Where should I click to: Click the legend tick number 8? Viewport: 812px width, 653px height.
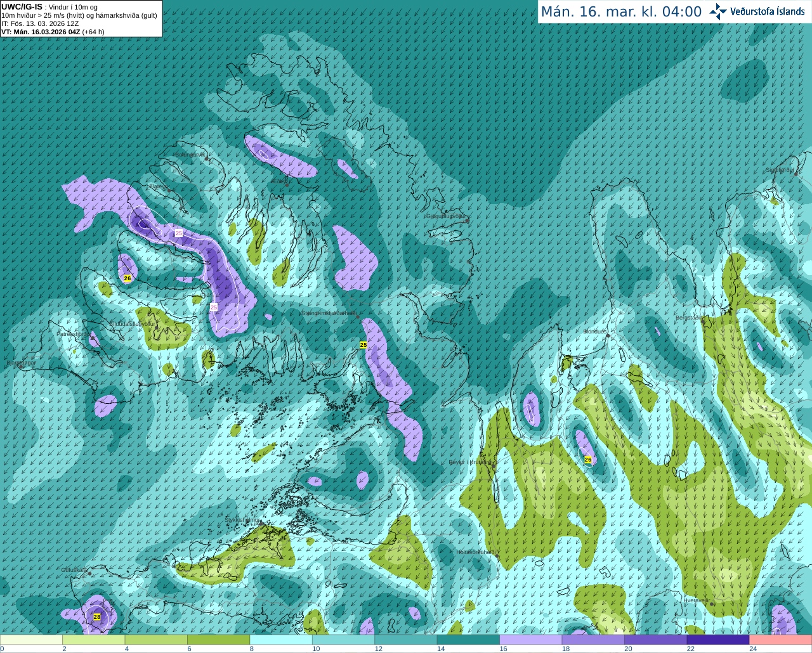click(x=252, y=649)
